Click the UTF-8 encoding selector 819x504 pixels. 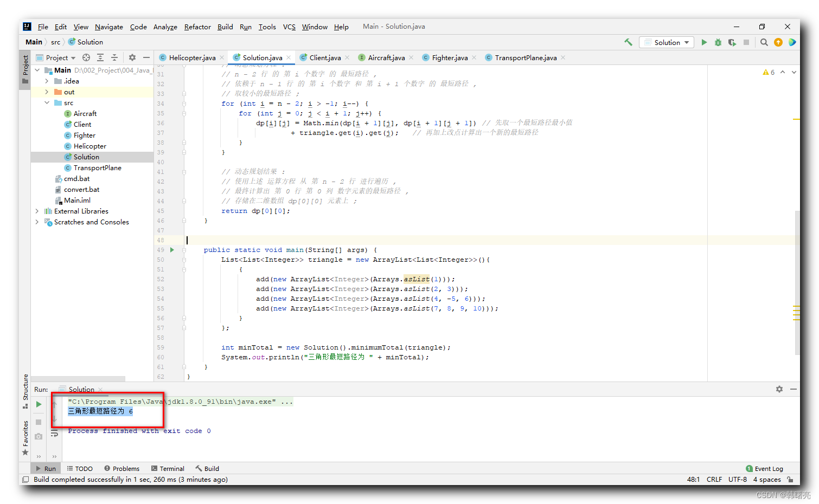click(738, 480)
